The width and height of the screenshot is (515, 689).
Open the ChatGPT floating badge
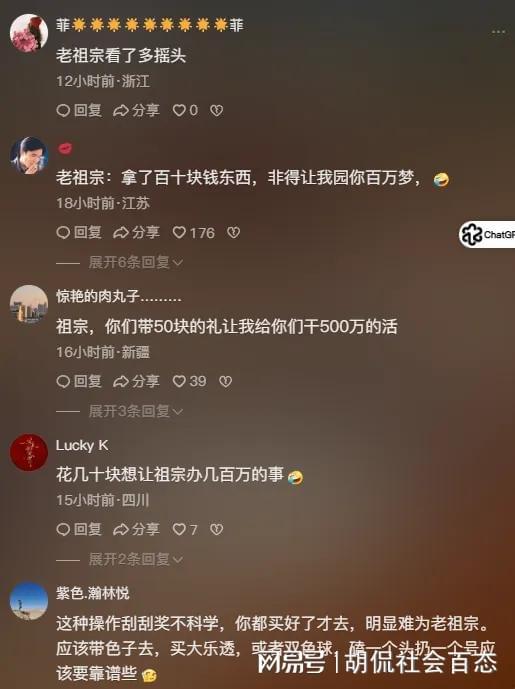(487, 235)
